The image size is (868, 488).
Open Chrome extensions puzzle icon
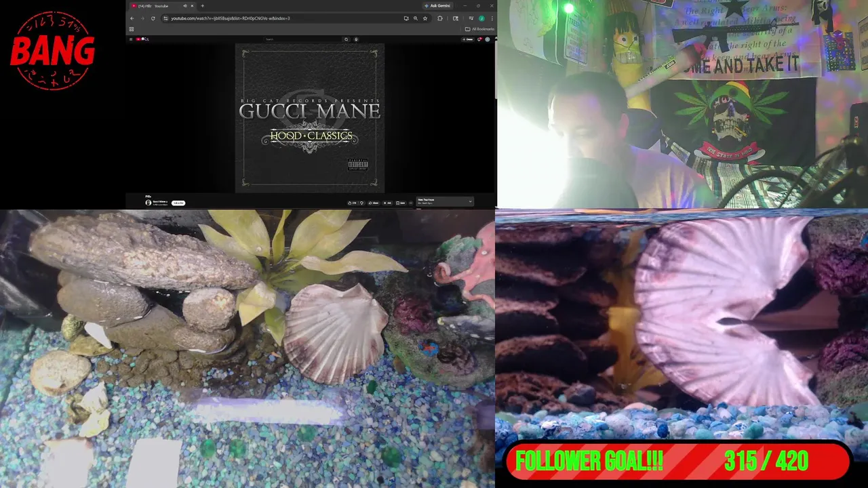click(x=440, y=18)
